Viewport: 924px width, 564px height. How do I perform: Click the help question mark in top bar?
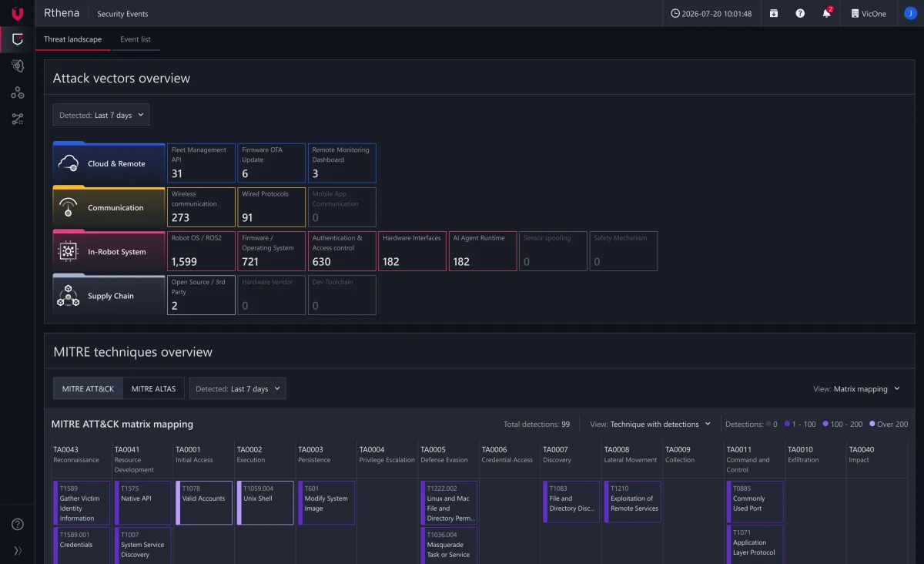point(800,13)
